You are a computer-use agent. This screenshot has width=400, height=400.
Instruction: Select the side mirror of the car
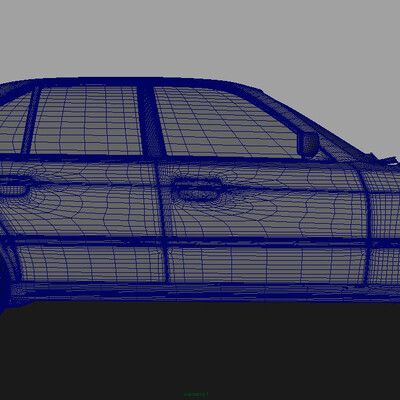point(308,145)
